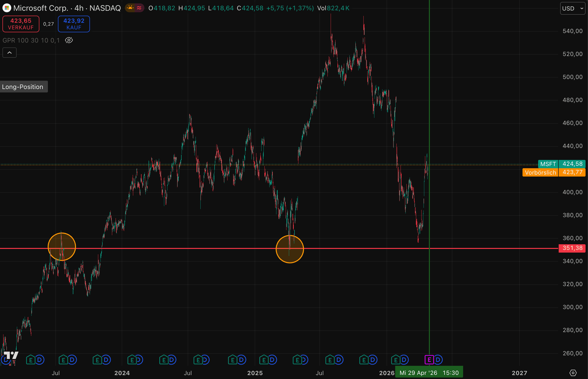Click the first full earnings E marker left of Jul 2023
Viewport: 588px width, 379px height.
click(31, 360)
